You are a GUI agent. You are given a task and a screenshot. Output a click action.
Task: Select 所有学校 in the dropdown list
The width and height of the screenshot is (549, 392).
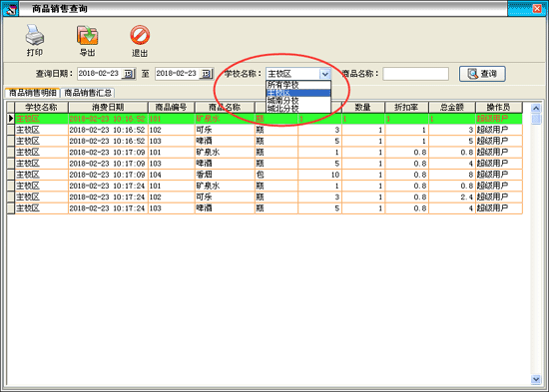click(x=298, y=85)
